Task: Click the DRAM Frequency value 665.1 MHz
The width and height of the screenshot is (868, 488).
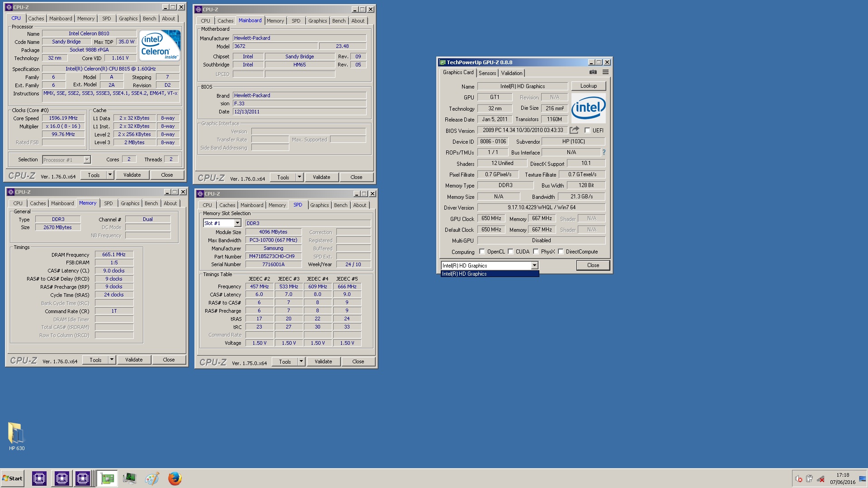Action: click(x=114, y=254)
